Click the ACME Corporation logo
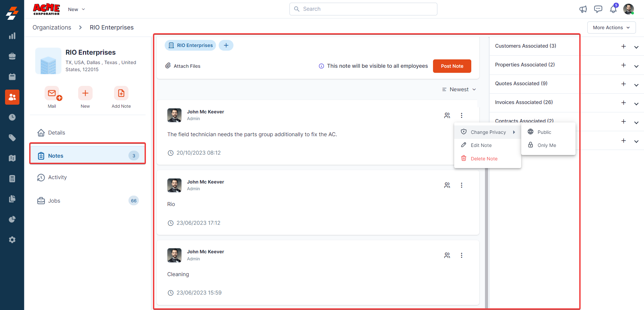644x310 pixels. (46, 9)
